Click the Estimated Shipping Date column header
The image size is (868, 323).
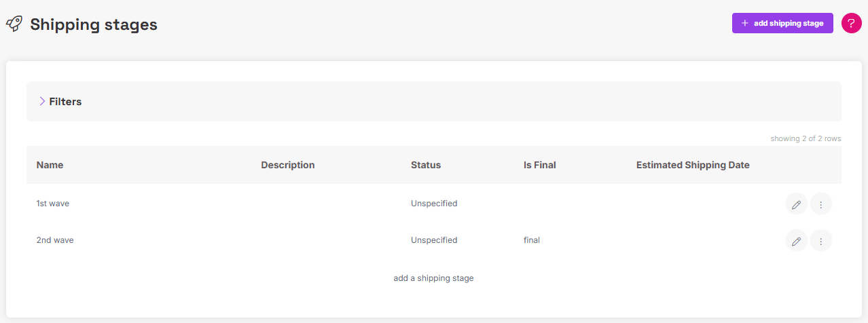click(692, 165)
